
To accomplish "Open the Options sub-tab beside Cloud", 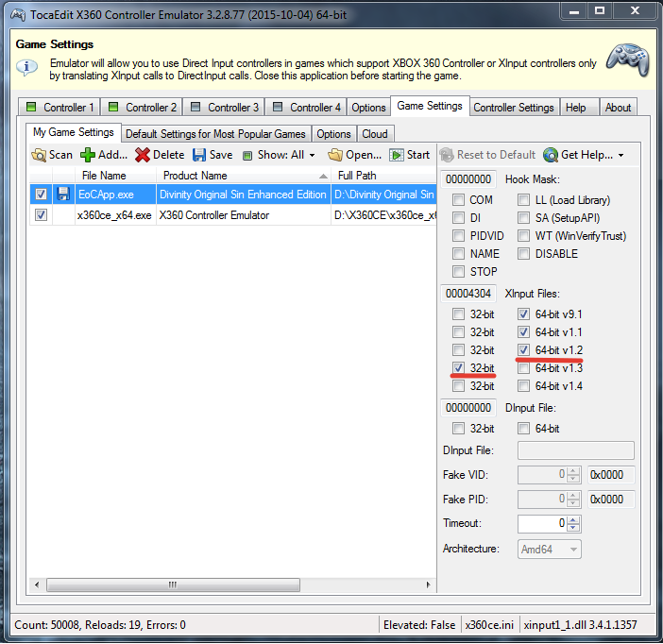I will coord(333,134).
